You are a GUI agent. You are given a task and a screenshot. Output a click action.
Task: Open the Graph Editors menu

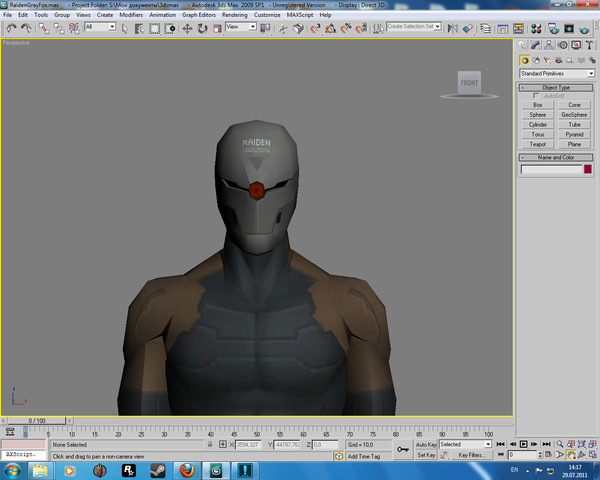(199, 15)
